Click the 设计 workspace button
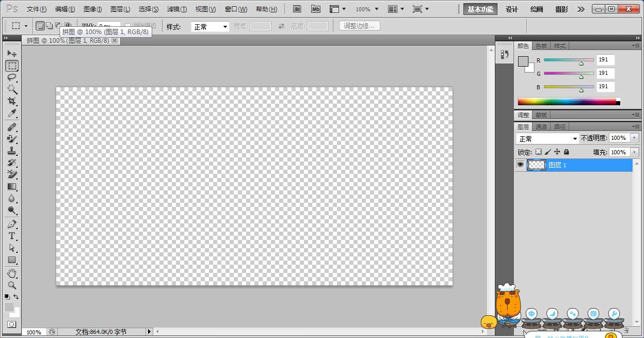 tap(511, 9)
